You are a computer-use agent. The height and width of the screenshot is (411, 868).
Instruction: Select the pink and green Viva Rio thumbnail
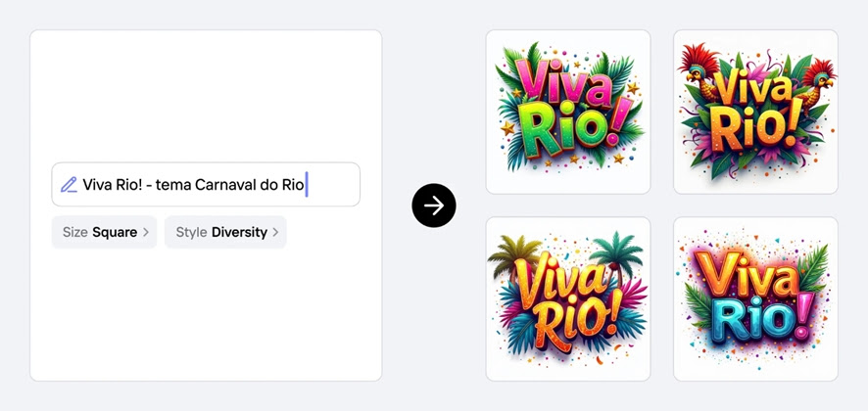click(x=568, y=112)
